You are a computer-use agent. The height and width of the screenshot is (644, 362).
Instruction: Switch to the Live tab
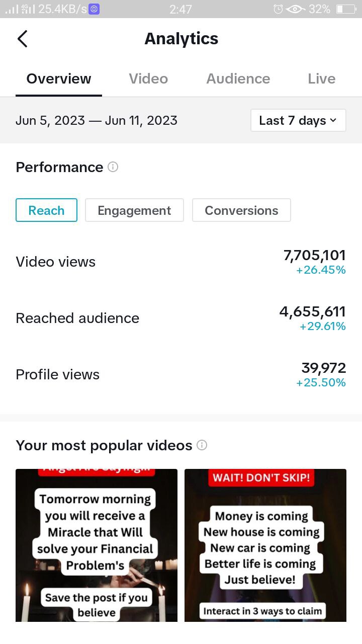321,78
